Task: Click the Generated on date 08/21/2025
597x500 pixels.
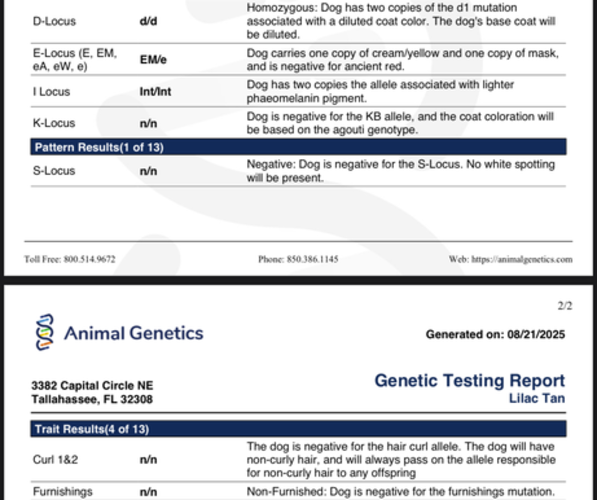Action: (536, 334)
